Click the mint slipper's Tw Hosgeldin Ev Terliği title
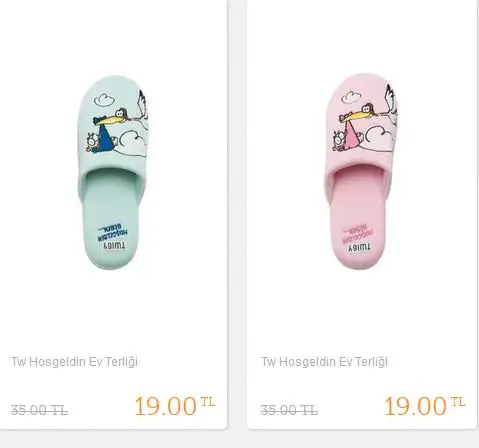The height and width of the screenshot is (448, 479). 74,362
